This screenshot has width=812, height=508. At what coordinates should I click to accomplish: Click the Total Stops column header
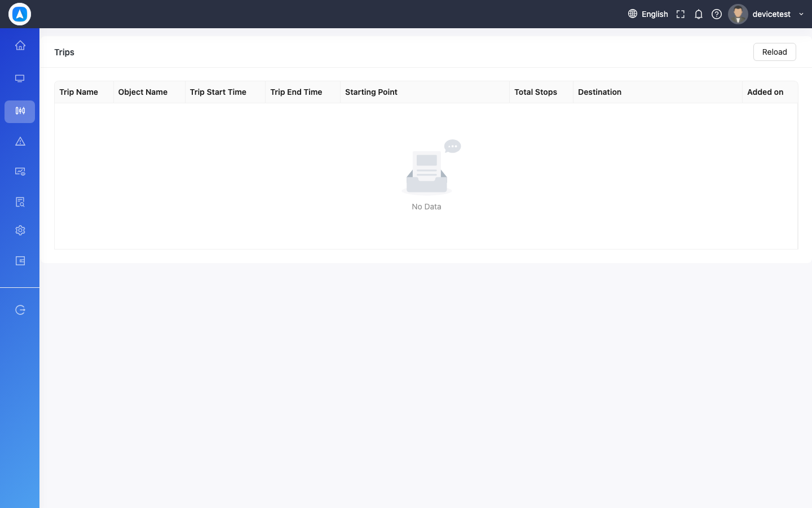coord(541,92)
